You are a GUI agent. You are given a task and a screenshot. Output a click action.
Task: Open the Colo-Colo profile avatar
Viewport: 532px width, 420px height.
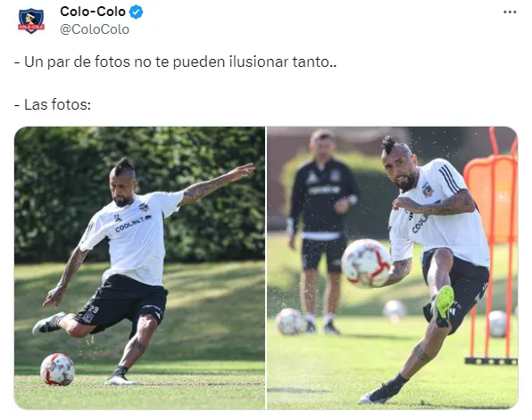31,21
